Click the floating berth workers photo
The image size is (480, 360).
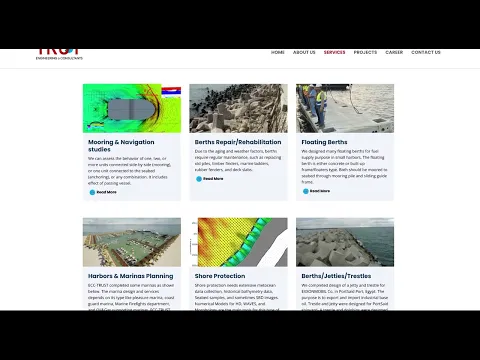[x=345, y=108]
